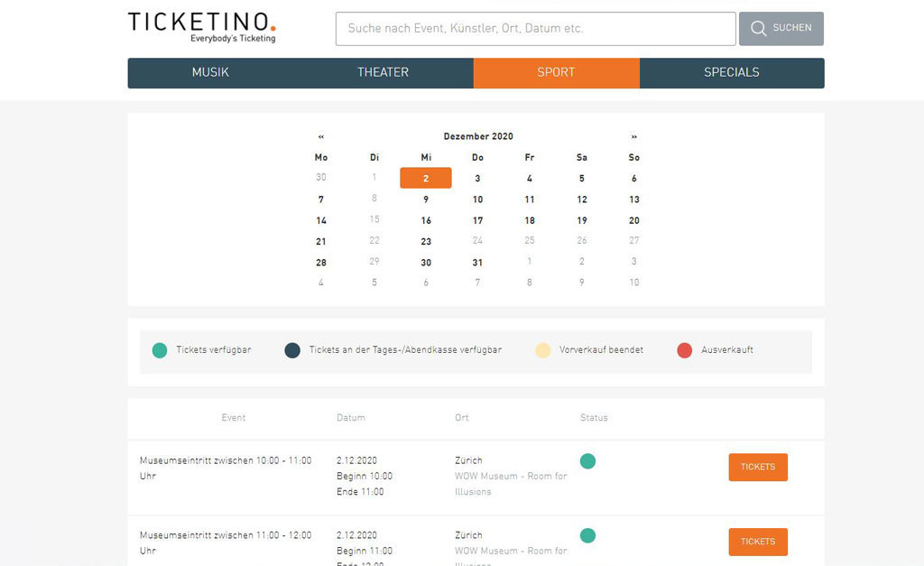Open the THEATER category
Screen dimensions: 924x566
(383, 72)
